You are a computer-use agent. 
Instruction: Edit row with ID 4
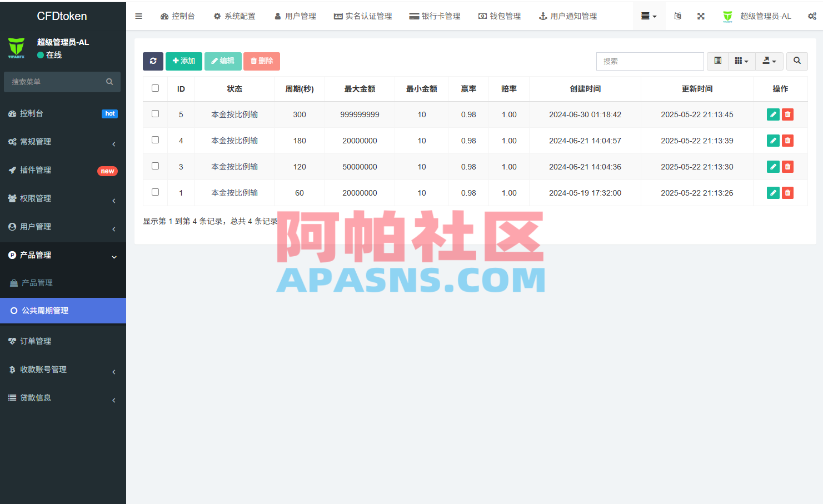point(773,141)
